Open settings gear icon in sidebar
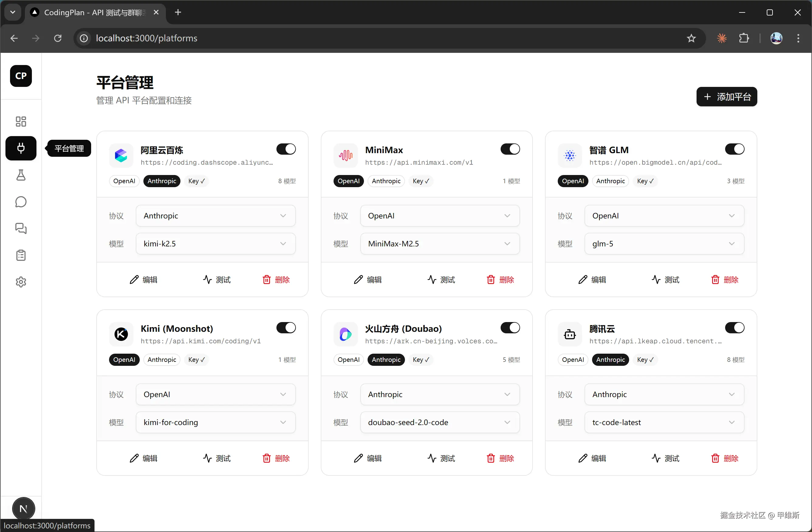The image size is (812, 532). click(21, 282)
